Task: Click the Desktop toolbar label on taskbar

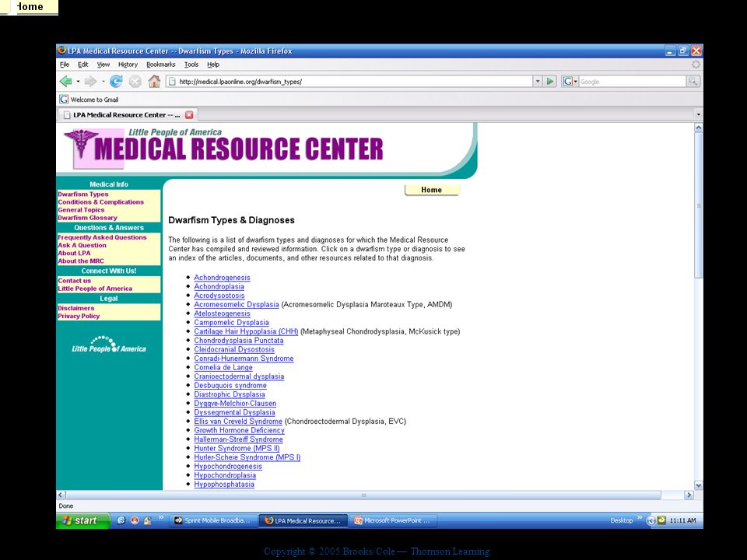Action: click(621, 520)
